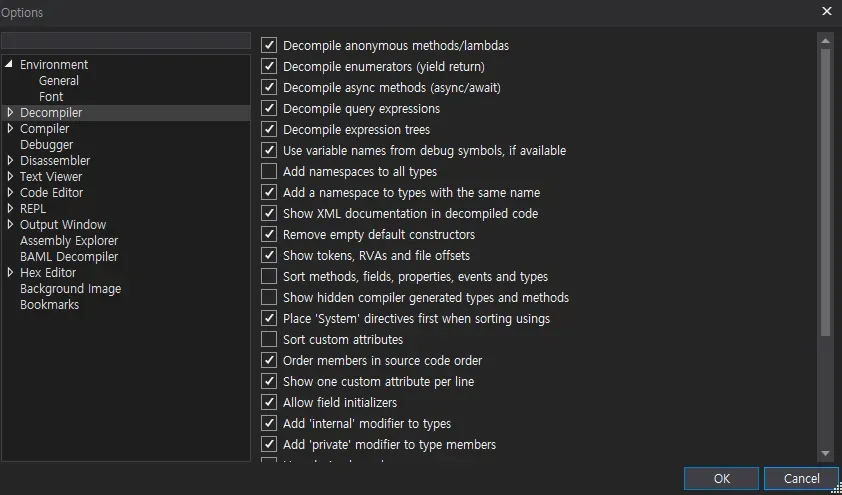This screenshot has width=842, height=495.
Task: Expand the Decompiler tree node
Action: click(10, 113)
